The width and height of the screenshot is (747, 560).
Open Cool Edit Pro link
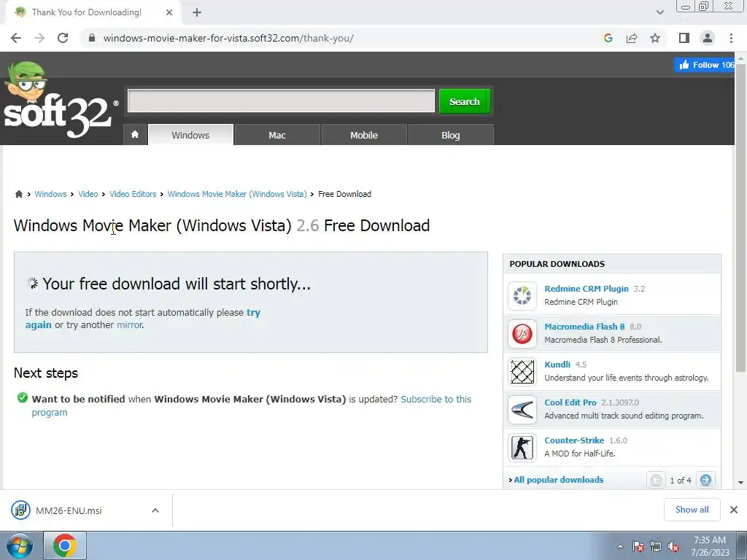pyautogui.click(x=570, y=402)
